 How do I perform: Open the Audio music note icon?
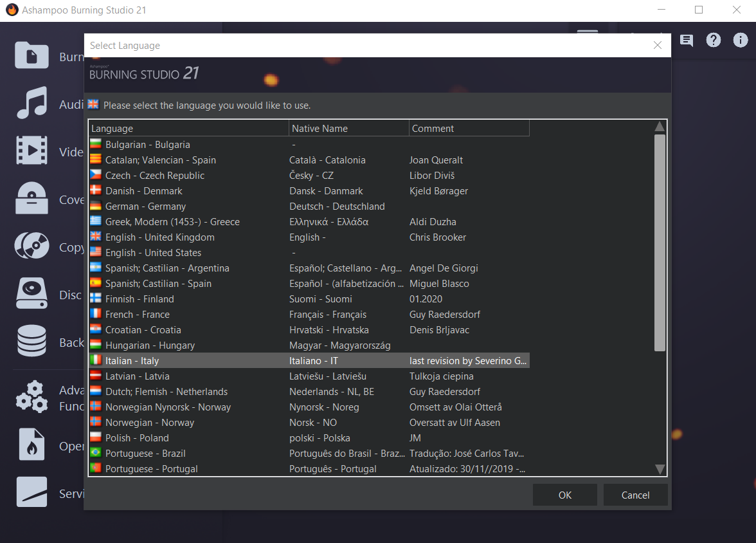[x=32, y=103]
